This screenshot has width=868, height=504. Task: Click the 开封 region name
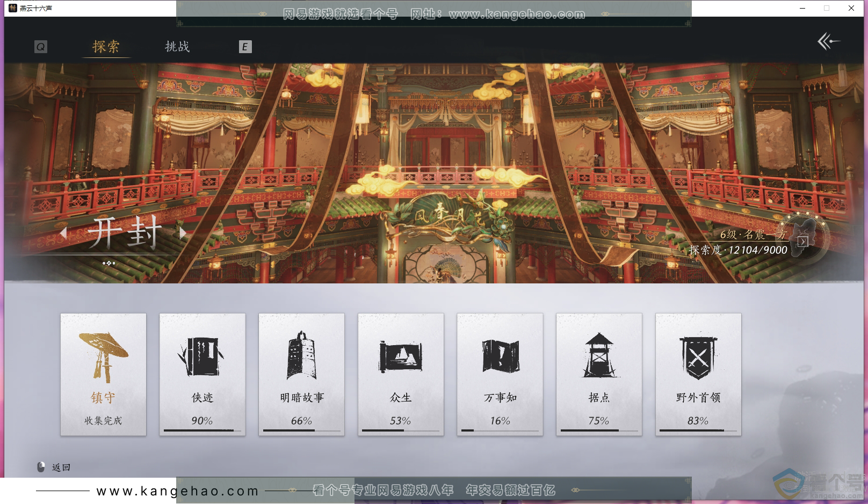(x=124, y=233)
